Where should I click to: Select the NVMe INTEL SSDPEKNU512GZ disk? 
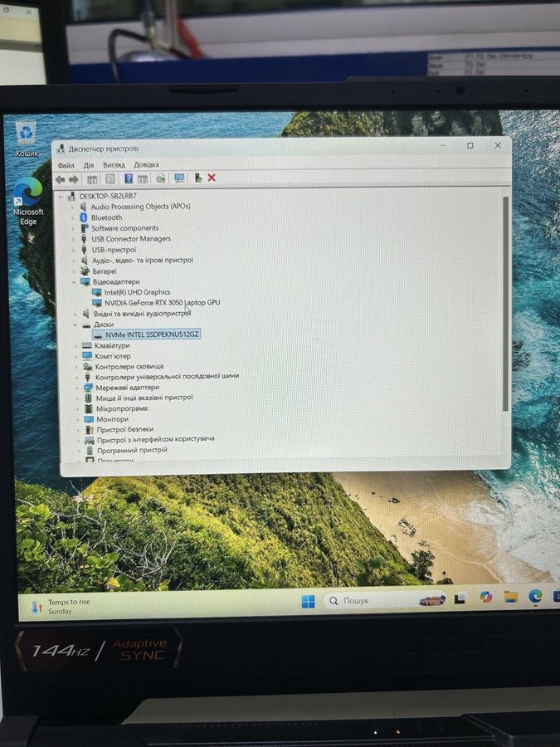pyautogui.click(x=152, y=334)
